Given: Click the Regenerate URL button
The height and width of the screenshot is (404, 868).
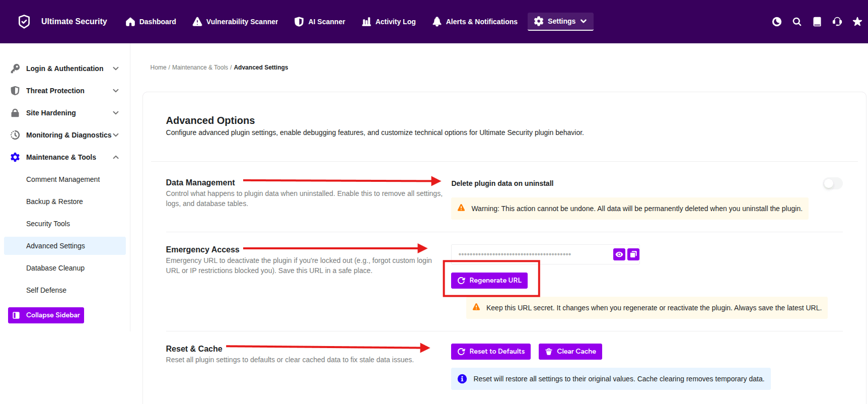Looking at the screenshot, I should (x=489, y=281).
